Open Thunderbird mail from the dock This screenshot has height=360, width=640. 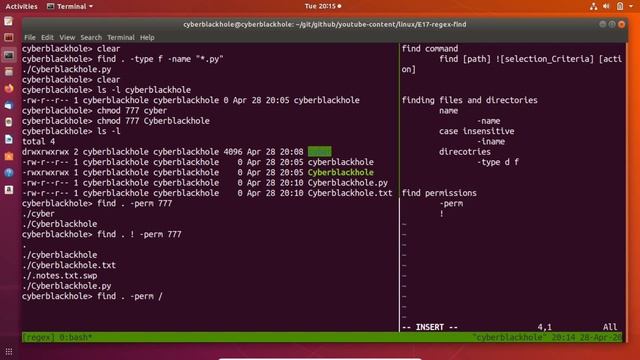click(9, 105)
